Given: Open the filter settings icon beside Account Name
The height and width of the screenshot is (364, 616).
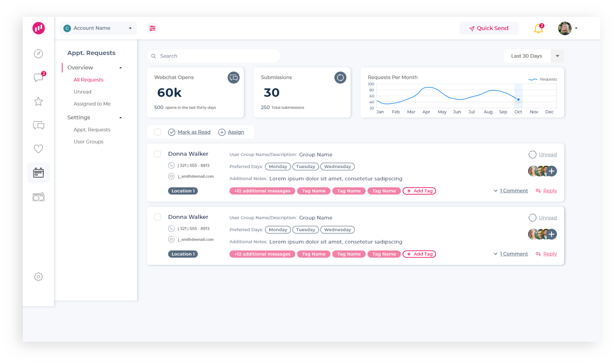Looking at the screenshot, I should coord(152,28).
